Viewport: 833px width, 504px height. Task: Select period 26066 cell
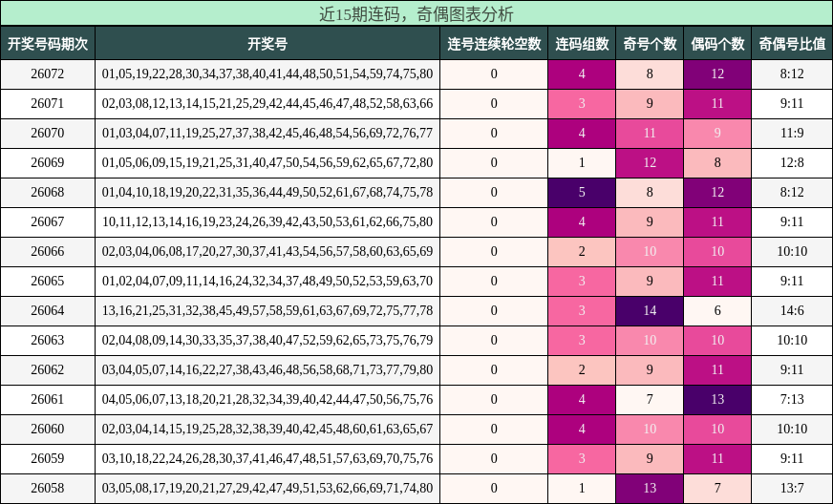48,252
